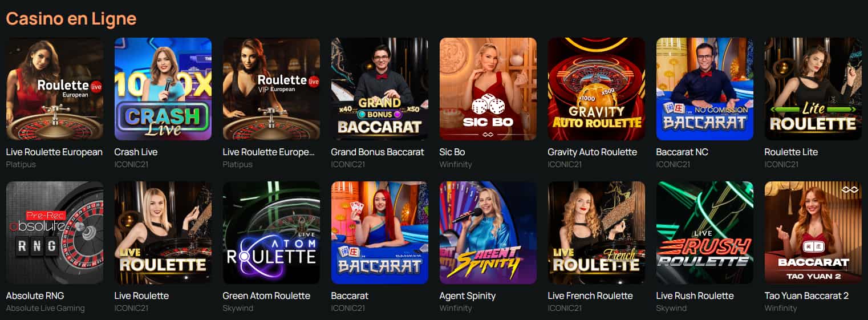
Task: Open the VIP European Roulette live thumbnail
Action: point(271,89)
